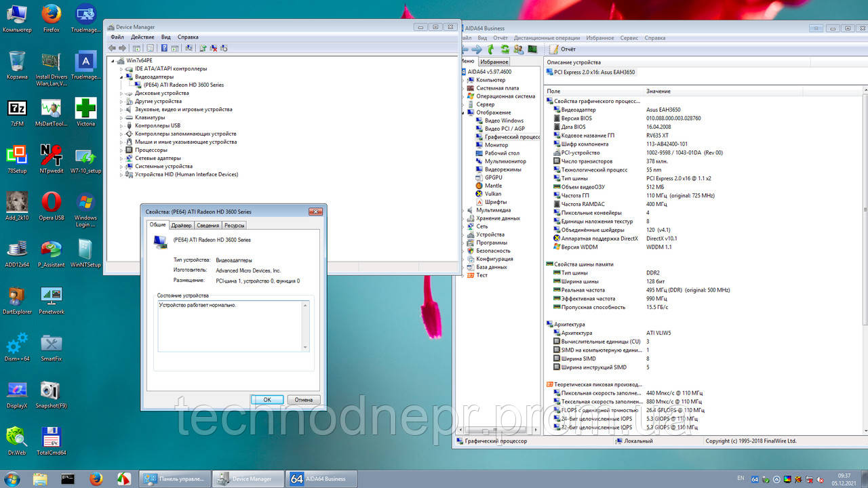The image size is (868, 488).
Task: Click the Help icon in Device Manager toolbar
Action: [x=164, y=48]
